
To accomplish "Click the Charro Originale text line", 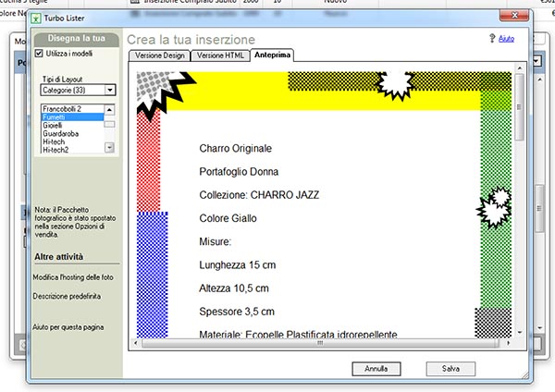I will [x=235, y=148].
